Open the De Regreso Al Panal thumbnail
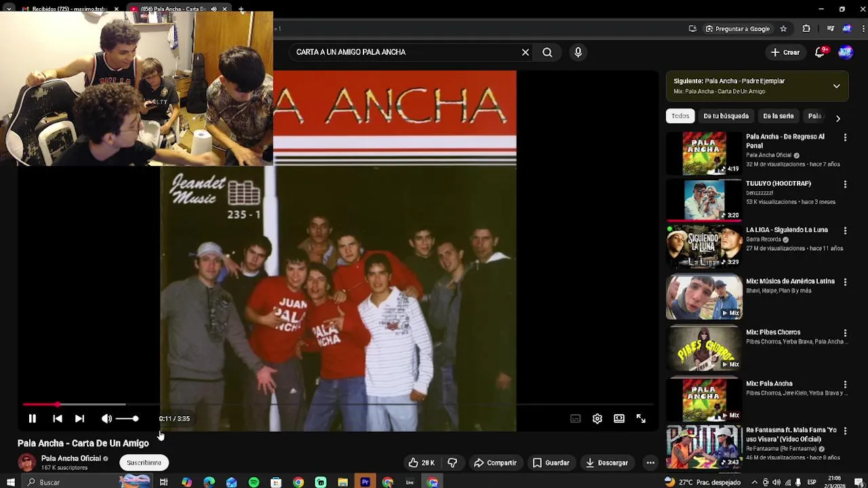Image resolution: width=868 pixels, height=488 pixels. (704, 153)
